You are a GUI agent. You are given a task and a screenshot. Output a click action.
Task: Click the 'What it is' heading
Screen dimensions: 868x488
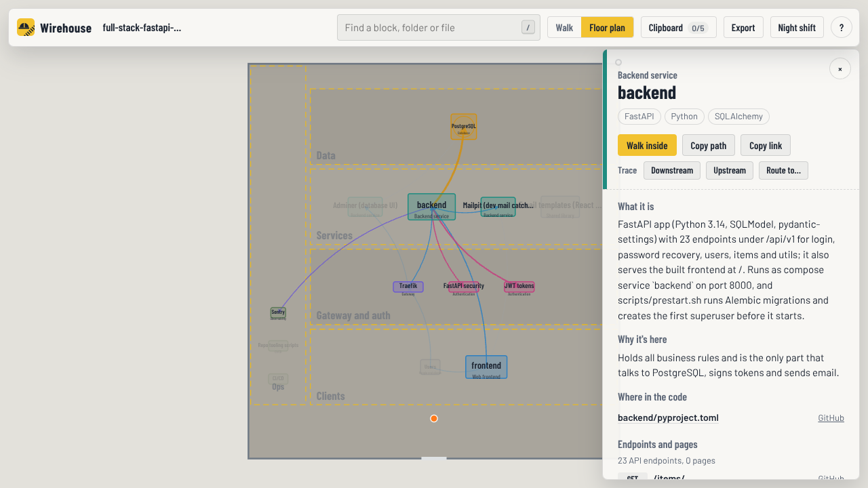tap(636, 206)
